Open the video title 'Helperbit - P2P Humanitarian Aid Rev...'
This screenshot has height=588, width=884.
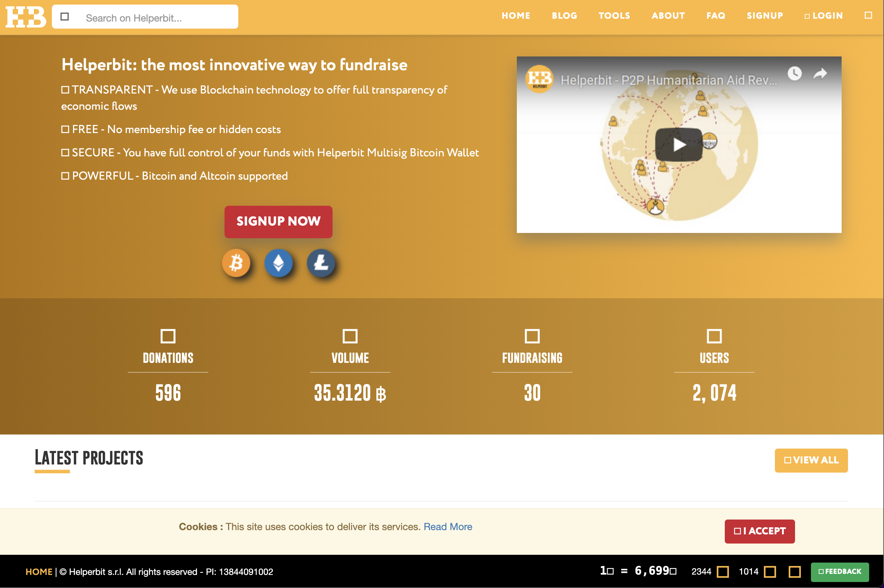[668, 80]
